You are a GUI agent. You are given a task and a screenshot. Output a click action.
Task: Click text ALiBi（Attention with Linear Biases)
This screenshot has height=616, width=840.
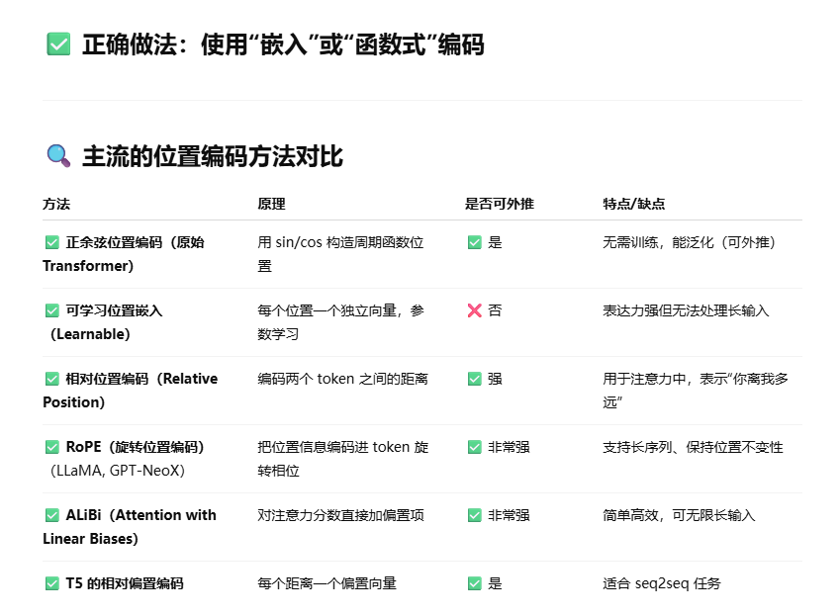coord(130,527)
